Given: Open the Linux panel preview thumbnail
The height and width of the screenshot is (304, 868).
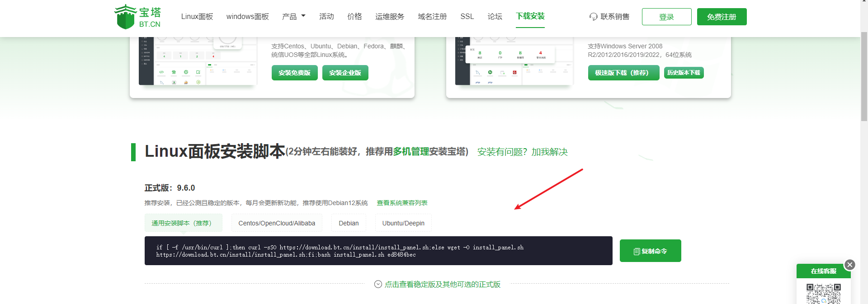Looking at the screenshot, I should pyautogui.click(x=198, y=61).
